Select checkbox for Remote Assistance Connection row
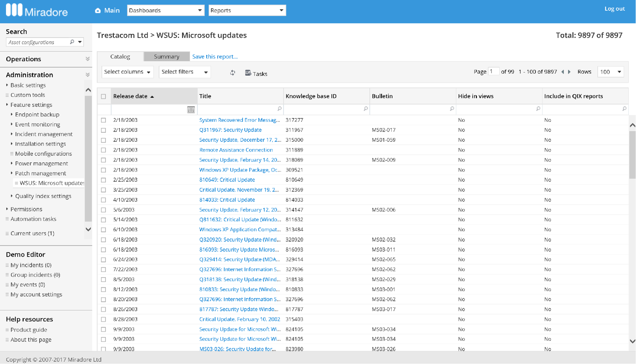This screenshot has height=364, width=636. pos(104,150)
